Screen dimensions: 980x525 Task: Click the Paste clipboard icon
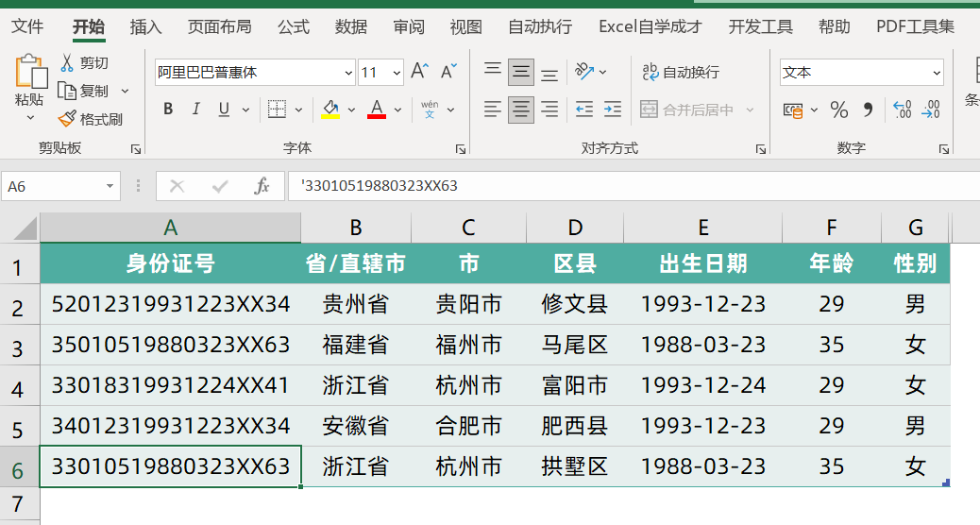click(30, 70)
